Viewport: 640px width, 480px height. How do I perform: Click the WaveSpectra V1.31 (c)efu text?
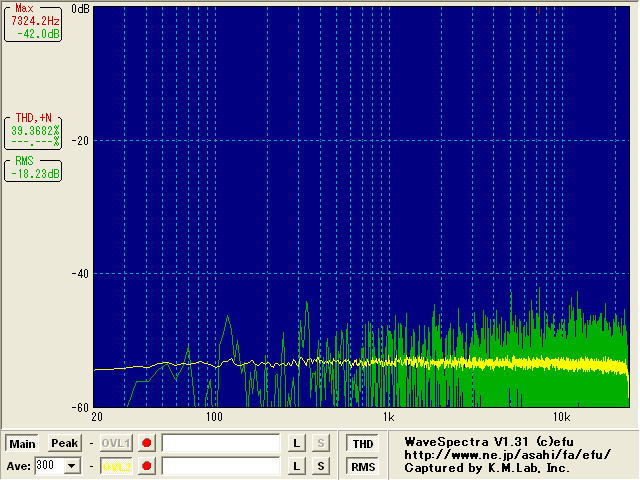(489, 442)
